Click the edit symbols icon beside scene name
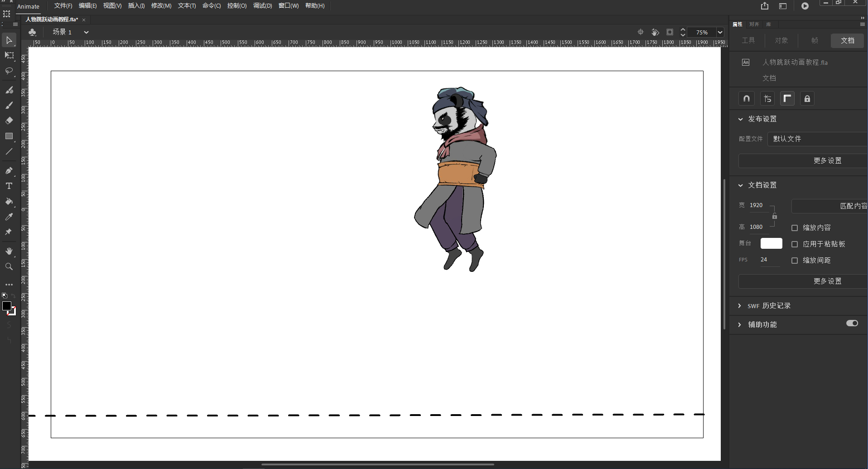The height and width of the screenshot is (469, 868). (32, 32)
